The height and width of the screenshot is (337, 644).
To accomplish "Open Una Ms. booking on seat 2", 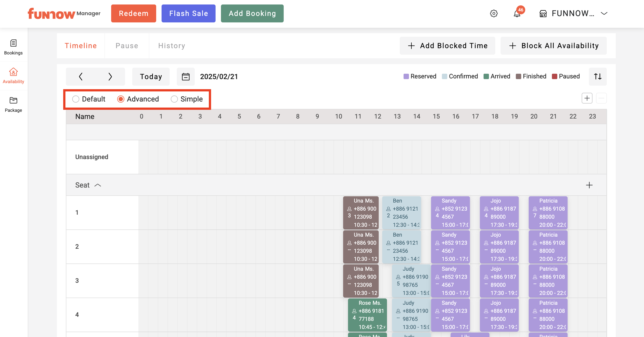I will point(361,247).
